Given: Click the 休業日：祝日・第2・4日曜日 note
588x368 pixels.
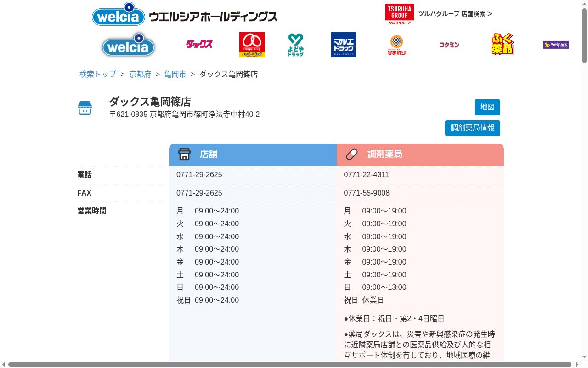Looking at the screenshot, I should point(394,319).
